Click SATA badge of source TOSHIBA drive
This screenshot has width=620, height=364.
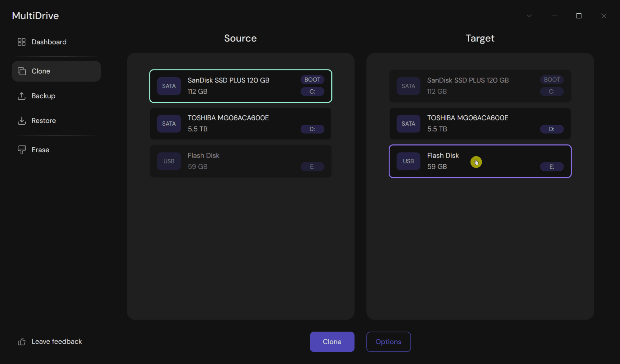169,123
